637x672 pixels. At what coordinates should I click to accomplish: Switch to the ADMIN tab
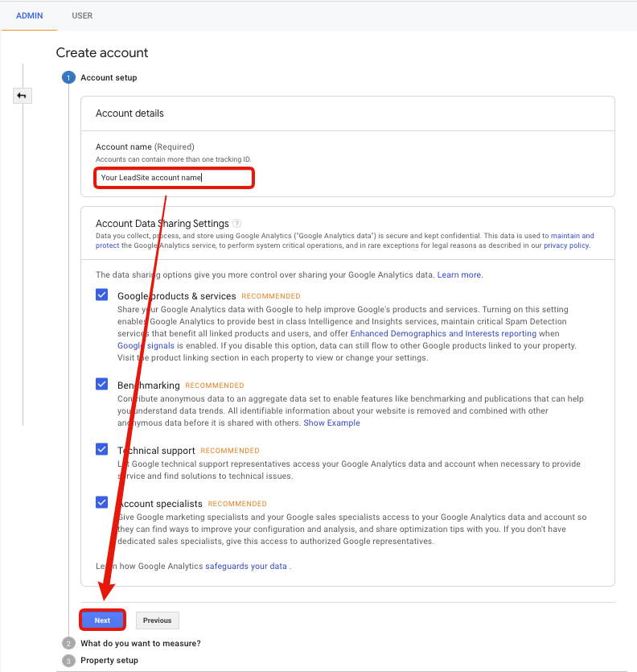(29, 15)
